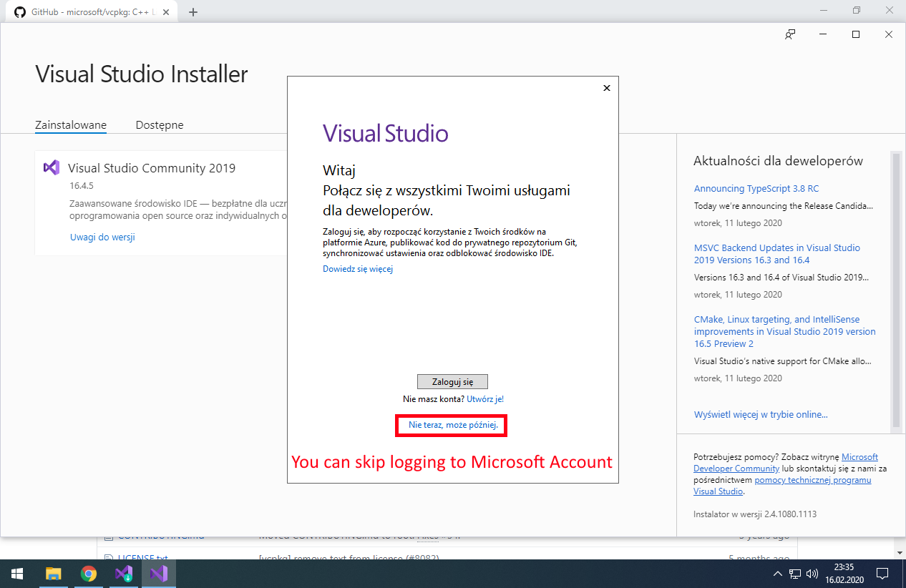Image resolution: width=906 pixels, height=588 pixels.
Task: Open the volume control in the system tray
Action: [x=814, y=574]
